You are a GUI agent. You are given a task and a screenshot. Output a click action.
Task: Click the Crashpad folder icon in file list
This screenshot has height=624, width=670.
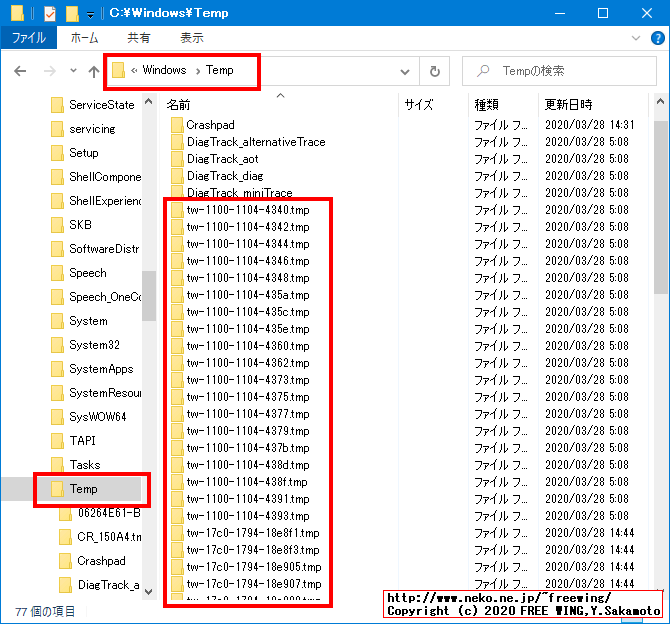click(177, 125)
